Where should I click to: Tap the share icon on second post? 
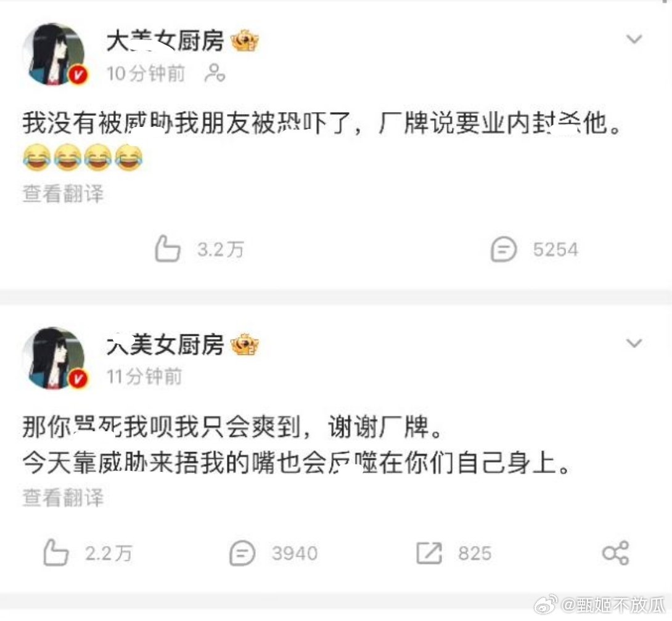point(615,553)
